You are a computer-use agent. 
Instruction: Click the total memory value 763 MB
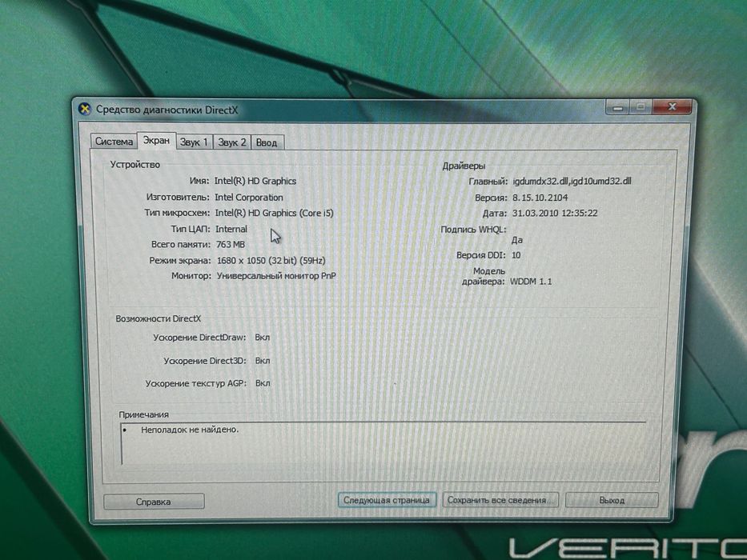pos(231,244)
